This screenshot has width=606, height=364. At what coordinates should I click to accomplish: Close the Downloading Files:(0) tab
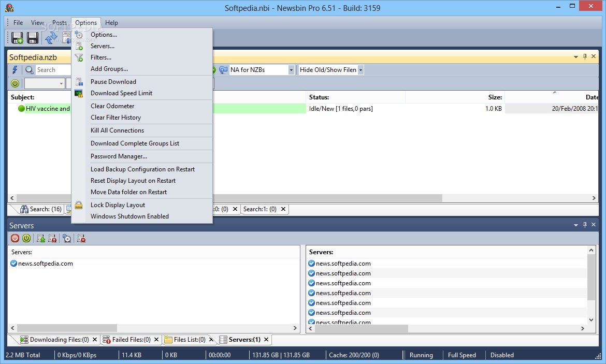pyautogui.click(x=95, y=339)
